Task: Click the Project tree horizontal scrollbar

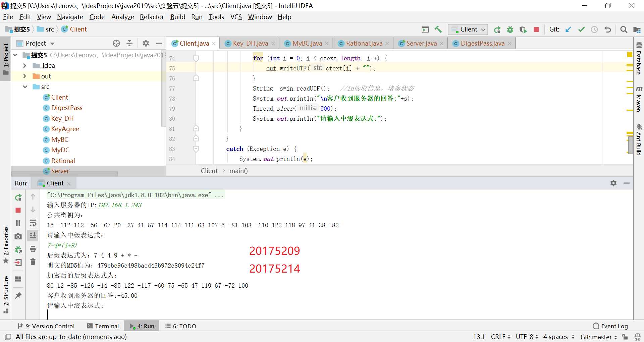Action: coord(65,174)
